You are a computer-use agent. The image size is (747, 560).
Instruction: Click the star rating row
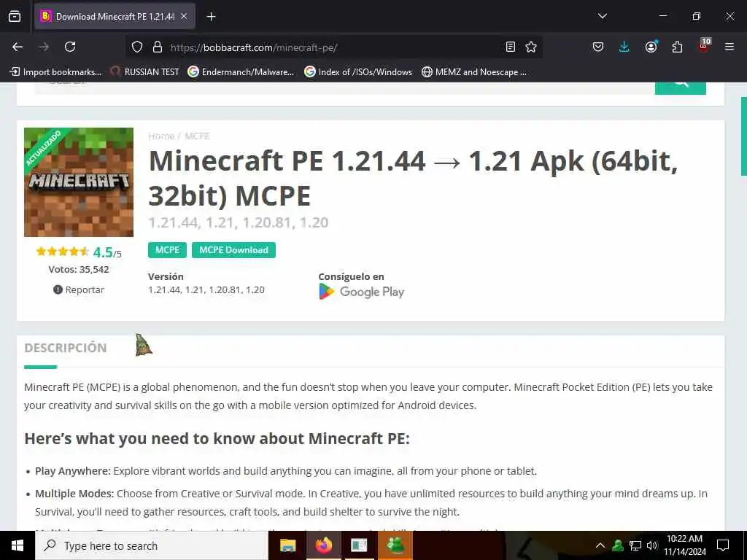[x=63, y=252]
